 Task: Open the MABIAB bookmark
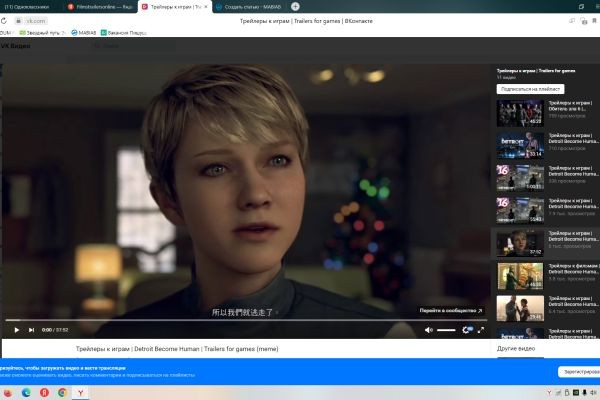(x=84, y=33)
